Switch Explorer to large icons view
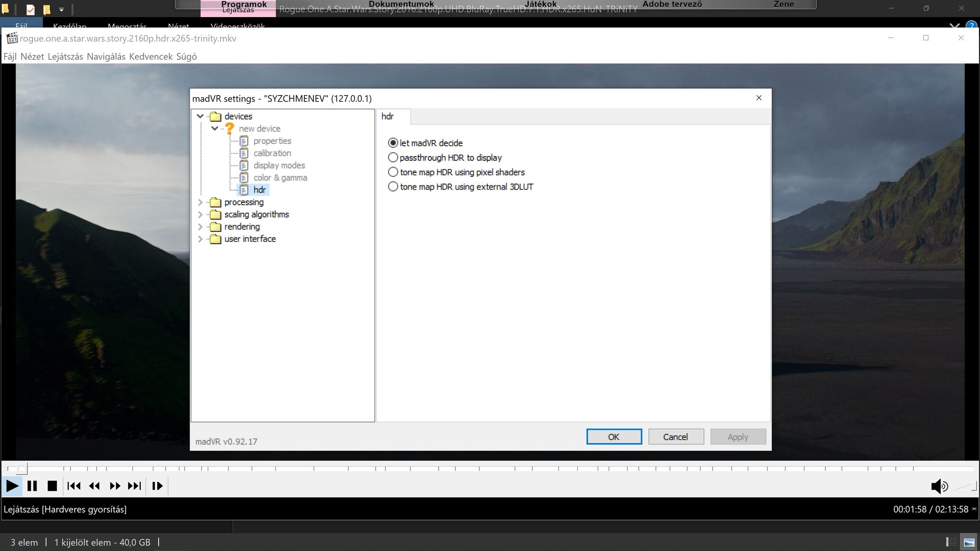The image size is (980, 551). coord(969,542)
